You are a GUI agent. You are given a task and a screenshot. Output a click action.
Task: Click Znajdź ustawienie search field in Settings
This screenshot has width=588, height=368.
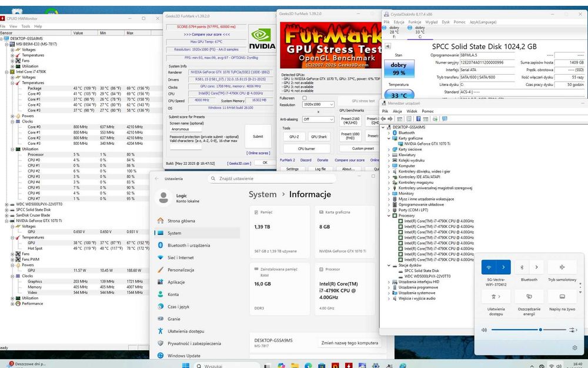click(272, 179)
